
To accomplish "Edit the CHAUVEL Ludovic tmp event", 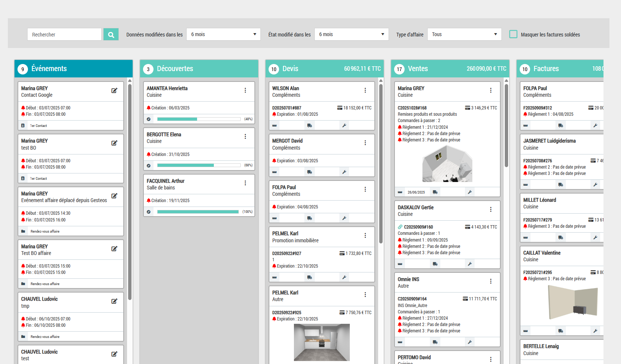I will pos(114,301).
